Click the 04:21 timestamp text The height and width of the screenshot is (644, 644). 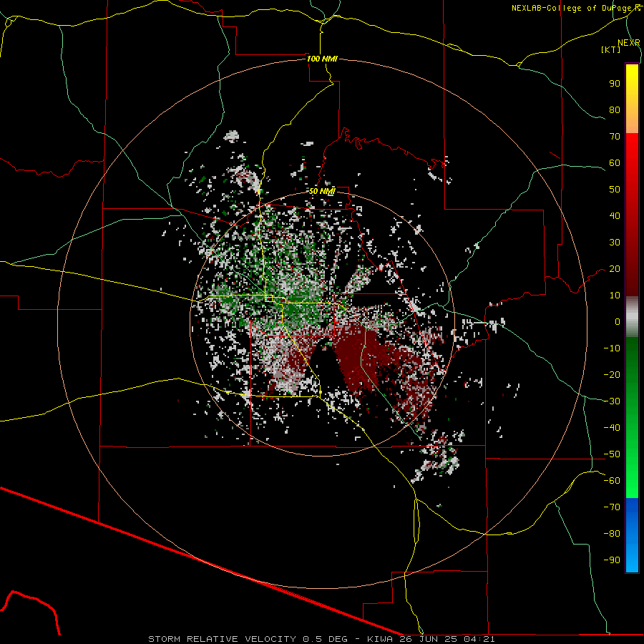point(479,639)
